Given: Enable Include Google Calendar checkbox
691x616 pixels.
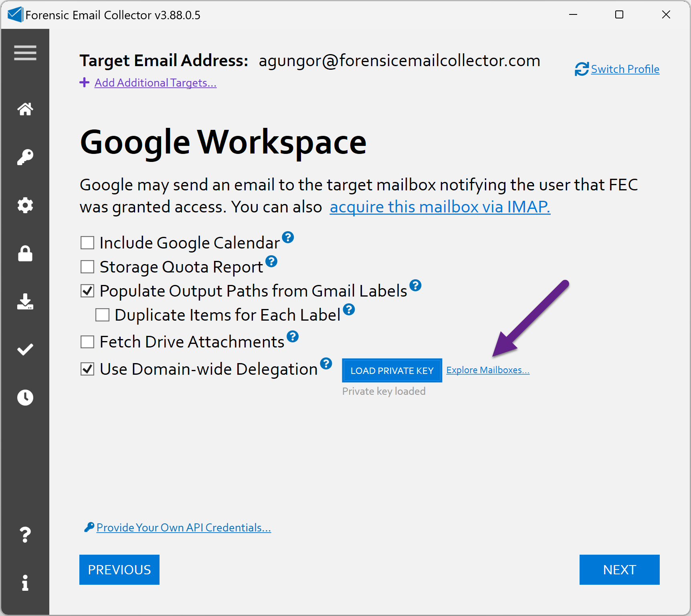Looking at the screenshot, I should point(87,242).
